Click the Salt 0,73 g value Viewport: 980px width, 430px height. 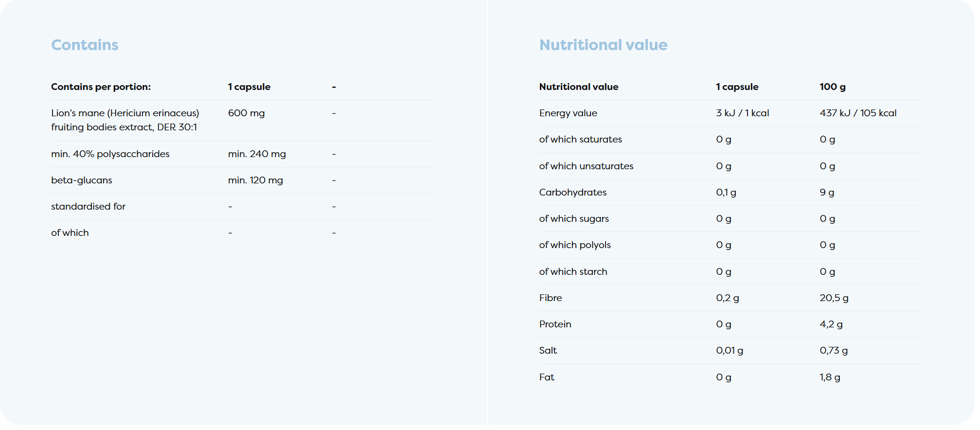point(833,351)
